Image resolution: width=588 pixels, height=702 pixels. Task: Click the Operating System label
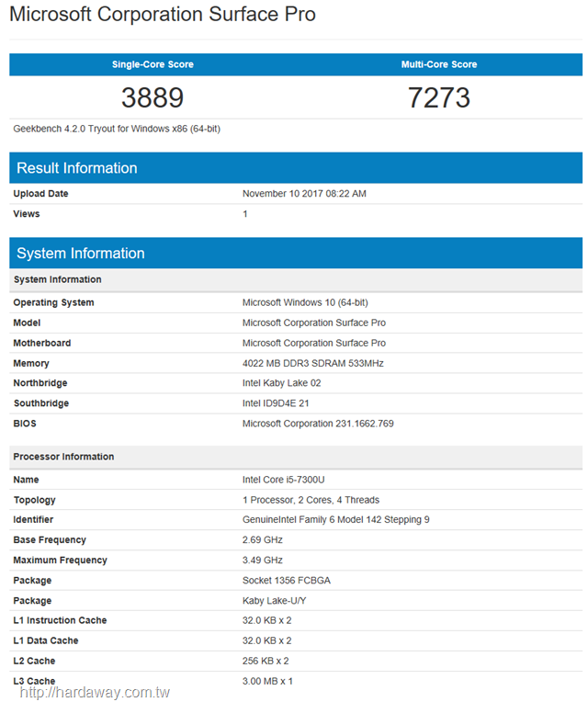53,302
